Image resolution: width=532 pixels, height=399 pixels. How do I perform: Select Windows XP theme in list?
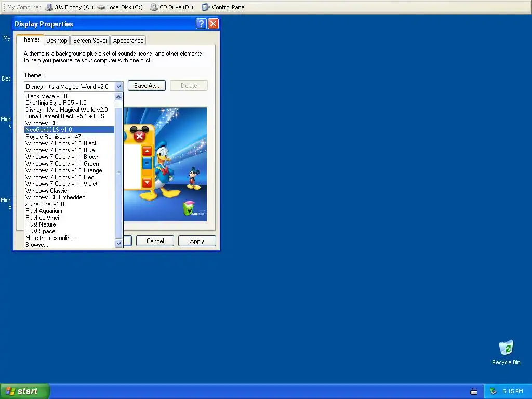70,123
